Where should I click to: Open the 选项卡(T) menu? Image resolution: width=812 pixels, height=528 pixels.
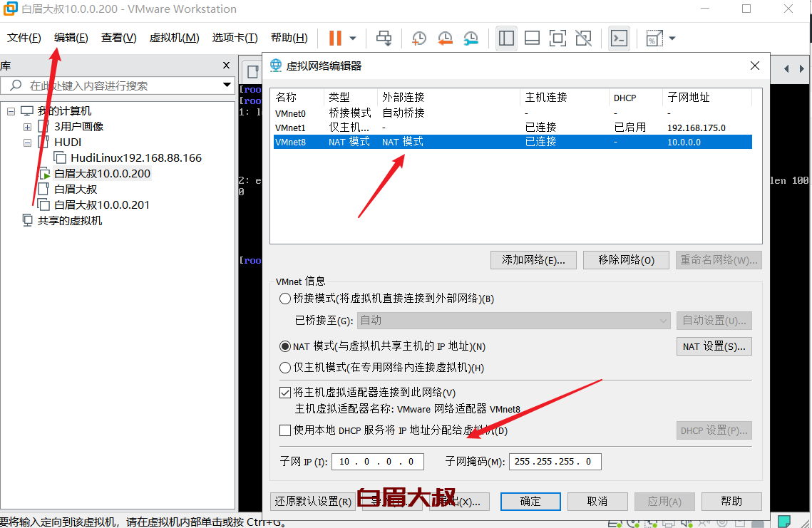pyautogui.click(x=235, y=38)
